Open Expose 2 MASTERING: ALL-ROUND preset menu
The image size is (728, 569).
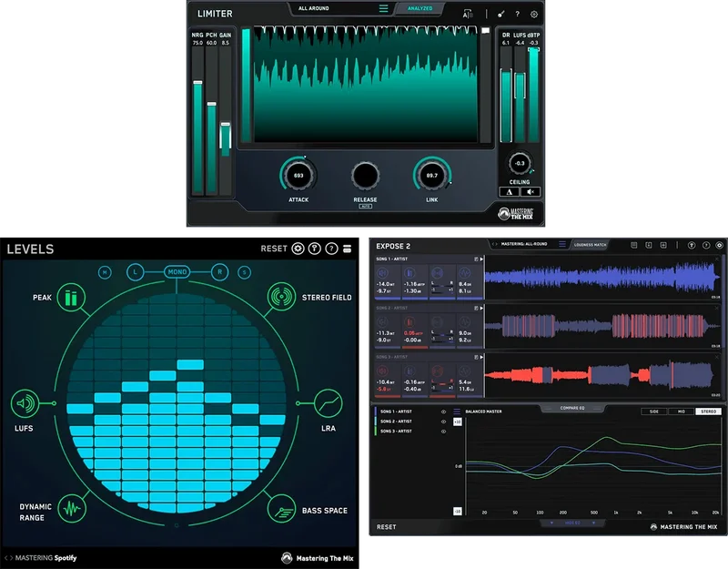[x=561, y=244]
